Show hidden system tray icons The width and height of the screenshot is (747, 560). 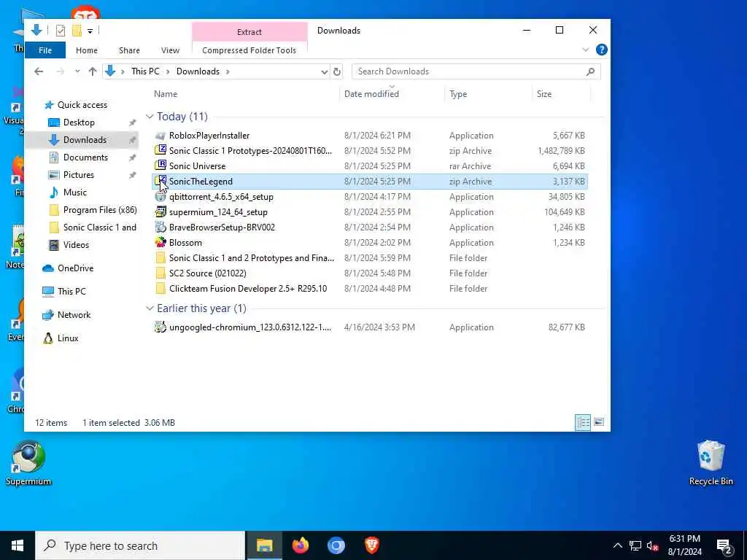(x=617, y=545)
